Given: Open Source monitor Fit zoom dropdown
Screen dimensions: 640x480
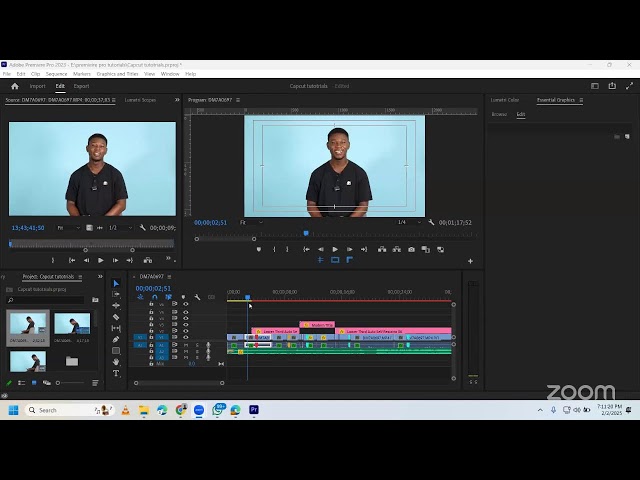Looking at the screenshot, I should coord(69,228).
